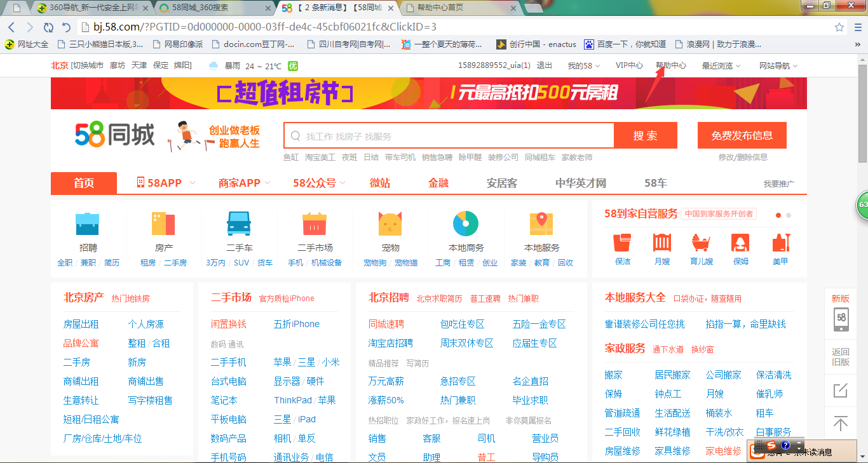Select the second carousel dot indicator
868x463 pixels.
pos(789,215)
